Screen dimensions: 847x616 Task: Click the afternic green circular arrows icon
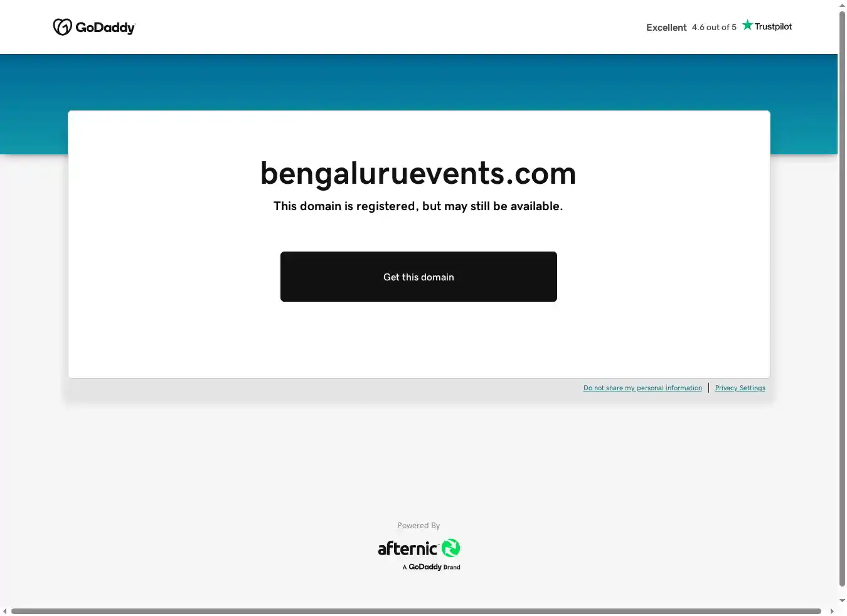coord(450,548)
